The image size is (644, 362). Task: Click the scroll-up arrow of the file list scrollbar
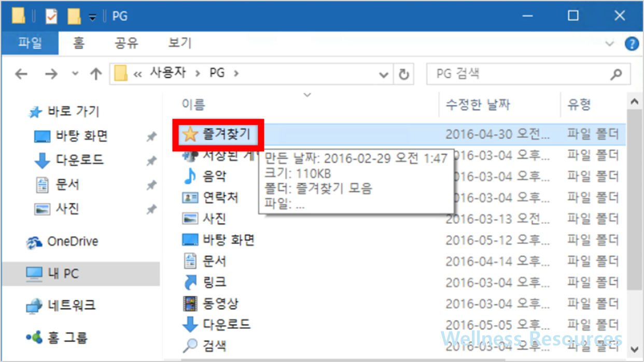pos(633,101)
